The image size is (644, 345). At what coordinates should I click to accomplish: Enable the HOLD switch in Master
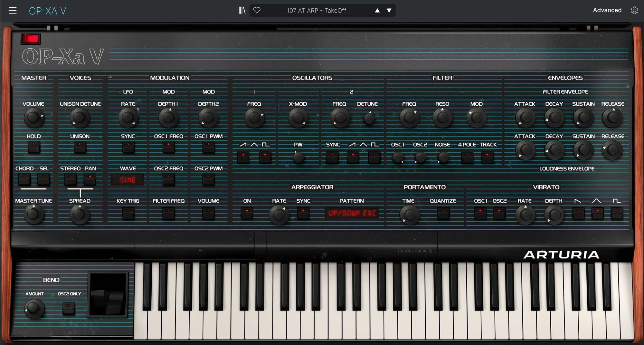pyautogui.click(x=34, y=147)
